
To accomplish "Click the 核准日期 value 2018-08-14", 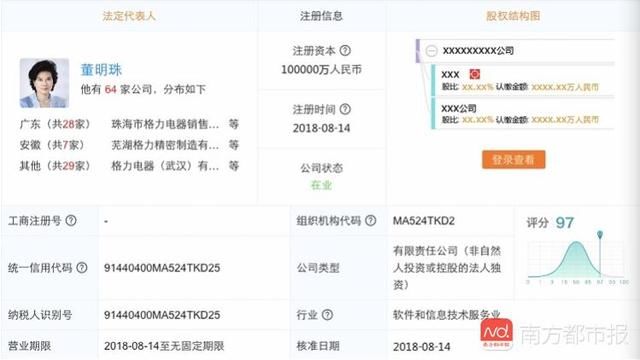I will (x=422, y=347).
